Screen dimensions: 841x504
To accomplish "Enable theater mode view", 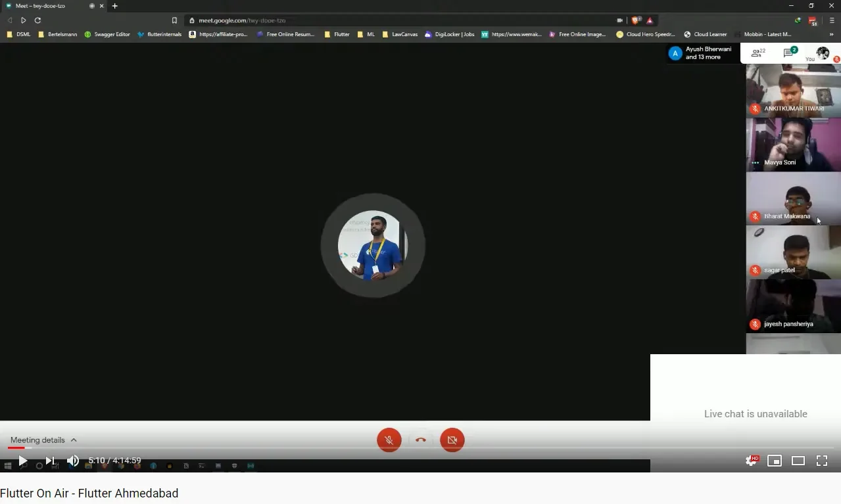I will click(x=798, y=461).
